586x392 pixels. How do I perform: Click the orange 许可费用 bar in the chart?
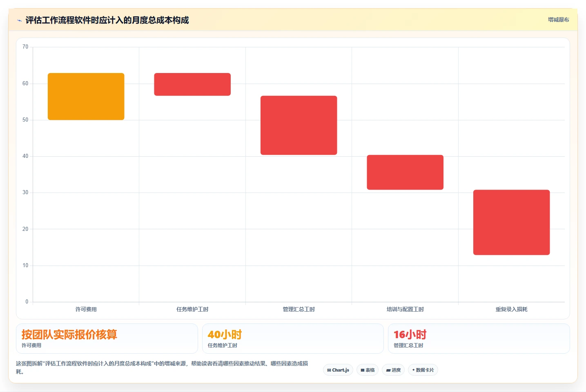pos(86,97)
